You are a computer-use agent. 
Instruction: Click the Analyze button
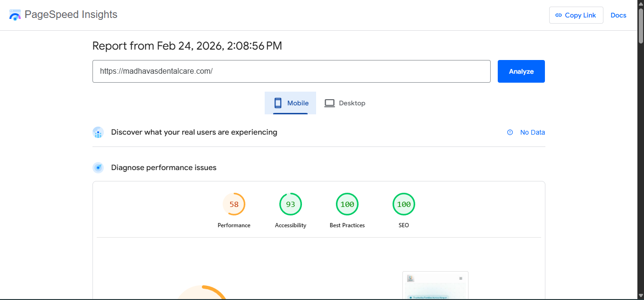click(521, 71)
